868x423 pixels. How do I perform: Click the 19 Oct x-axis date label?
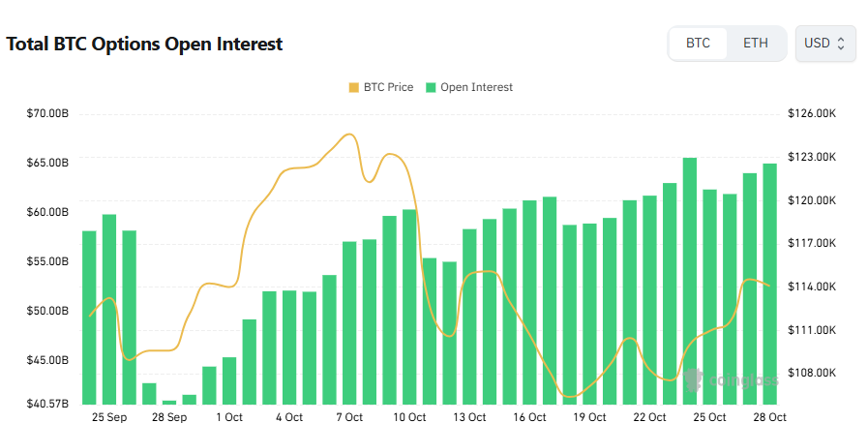click(589, 417)
